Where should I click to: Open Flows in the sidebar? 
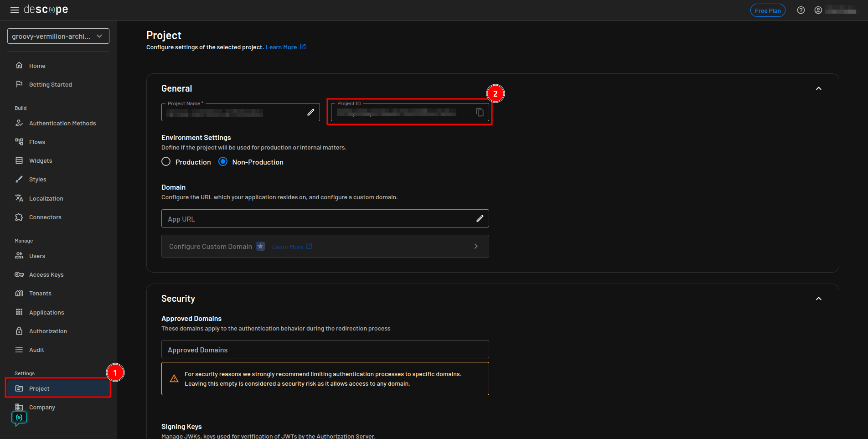(x=37, y=142)
